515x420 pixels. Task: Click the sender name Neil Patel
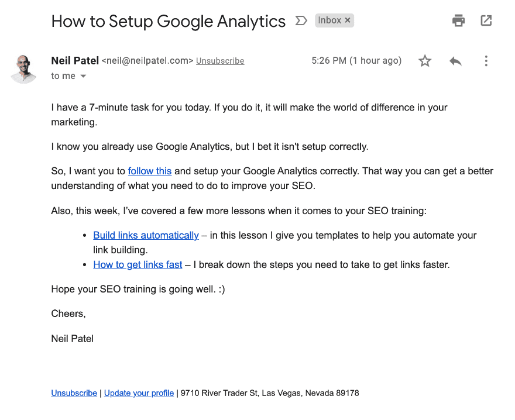75,60
